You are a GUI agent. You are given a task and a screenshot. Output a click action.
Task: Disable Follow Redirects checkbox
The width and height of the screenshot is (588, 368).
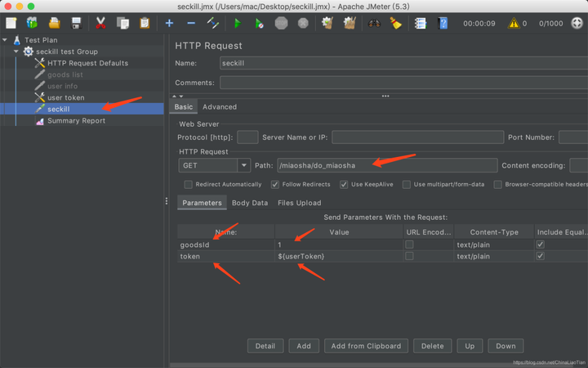coord(275,184)
